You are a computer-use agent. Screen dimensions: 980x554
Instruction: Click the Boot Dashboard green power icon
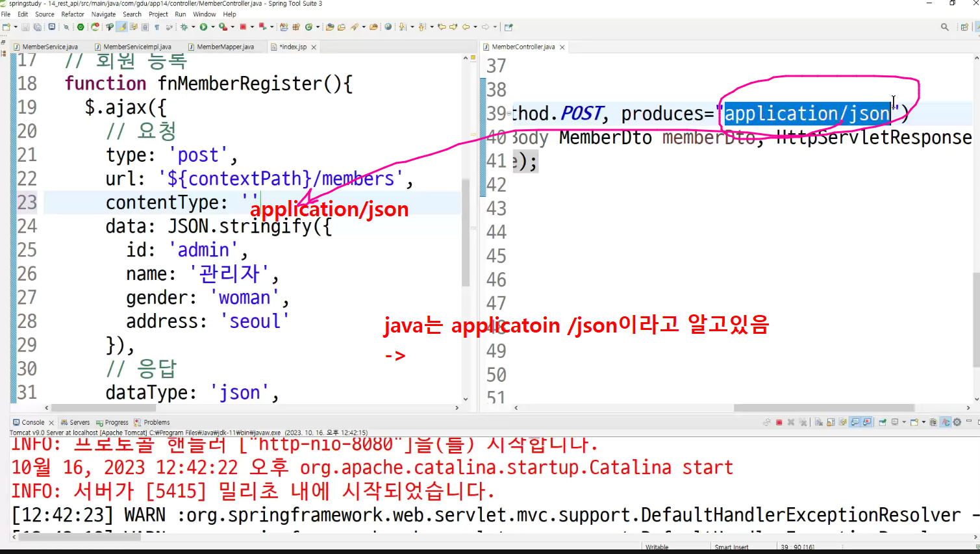pyautogui.click(x=81, y=27)
